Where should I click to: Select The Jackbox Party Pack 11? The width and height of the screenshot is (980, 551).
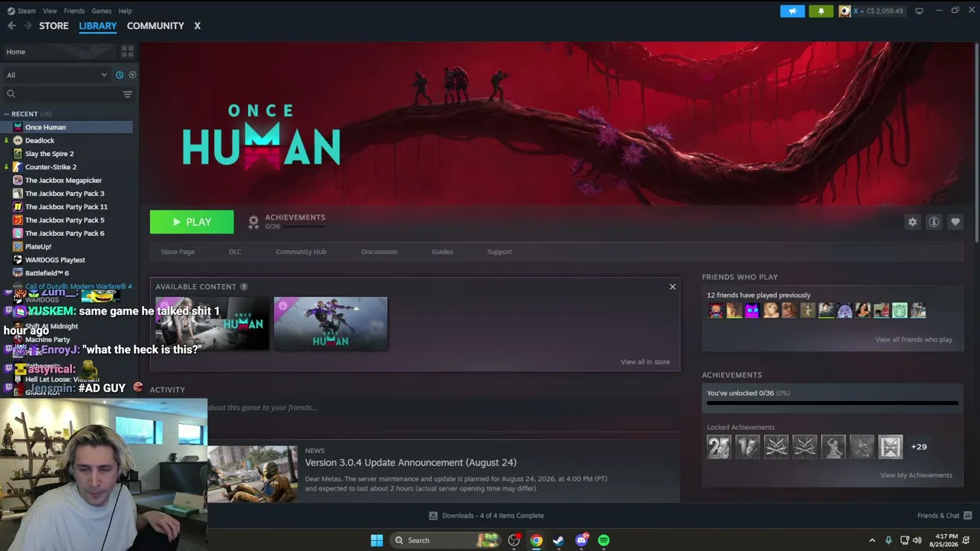tap(66, 207)
